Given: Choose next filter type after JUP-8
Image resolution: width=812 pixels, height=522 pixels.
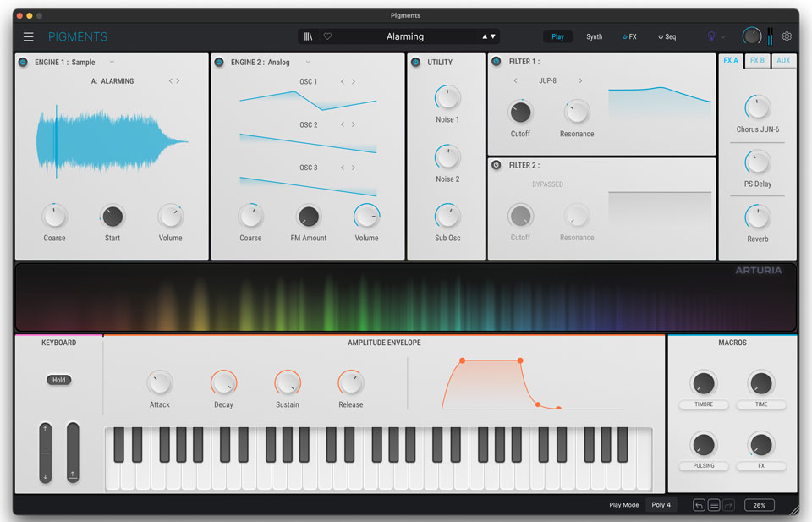Looking at the screenshot, I should tap(580, 80).
